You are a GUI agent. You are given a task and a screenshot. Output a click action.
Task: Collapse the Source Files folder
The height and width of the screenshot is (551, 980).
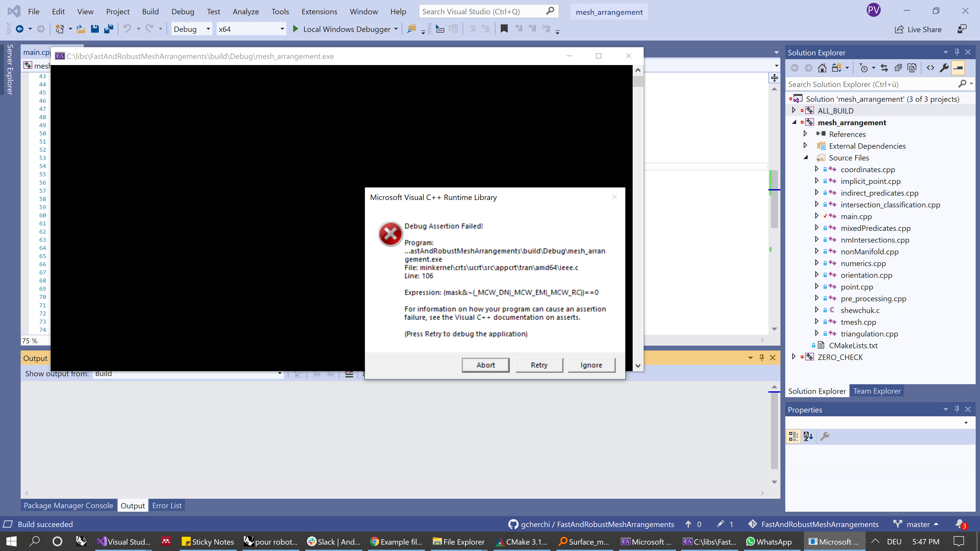[x=805, y=157]
